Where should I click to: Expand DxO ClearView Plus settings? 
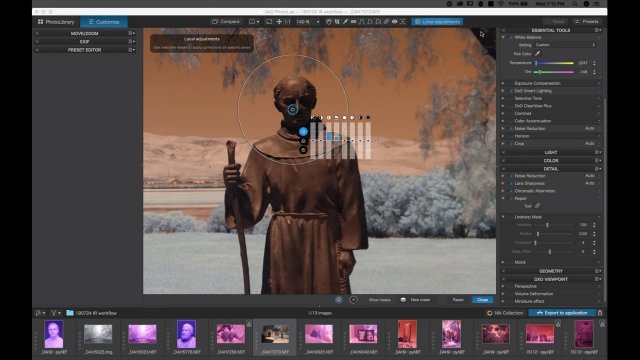pyautogui.click(x=503, y=106)
